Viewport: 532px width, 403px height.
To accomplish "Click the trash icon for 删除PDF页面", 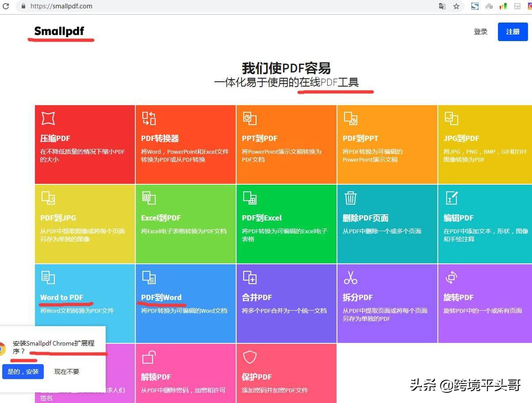I will point(350,198).
